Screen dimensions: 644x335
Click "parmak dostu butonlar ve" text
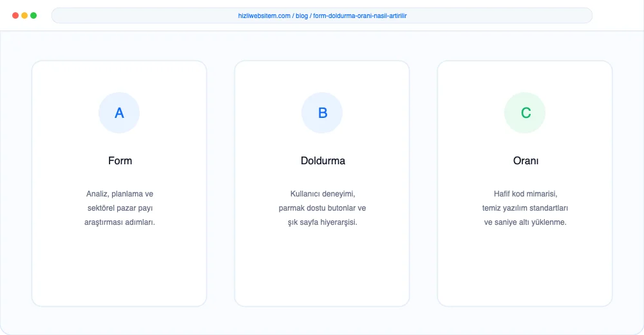(322, 208)
